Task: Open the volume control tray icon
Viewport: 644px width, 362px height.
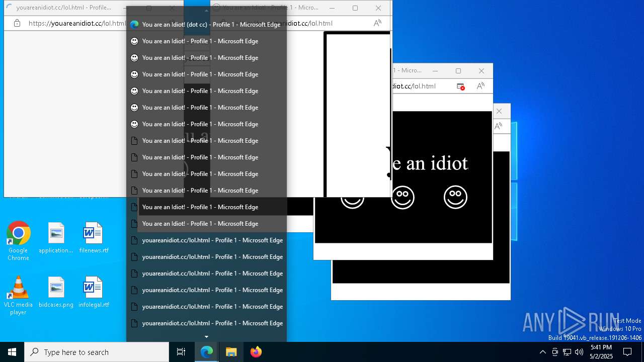Action: (x=579, y=352)
